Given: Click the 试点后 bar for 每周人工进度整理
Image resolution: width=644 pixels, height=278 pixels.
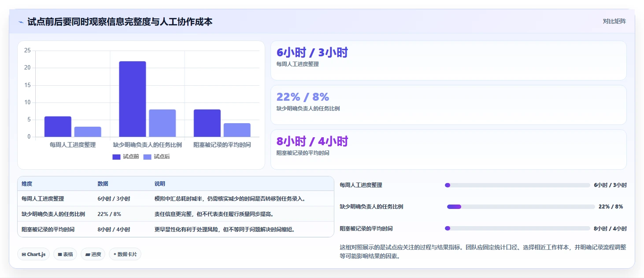Looking at the screenshot, I should coord(88,132).
